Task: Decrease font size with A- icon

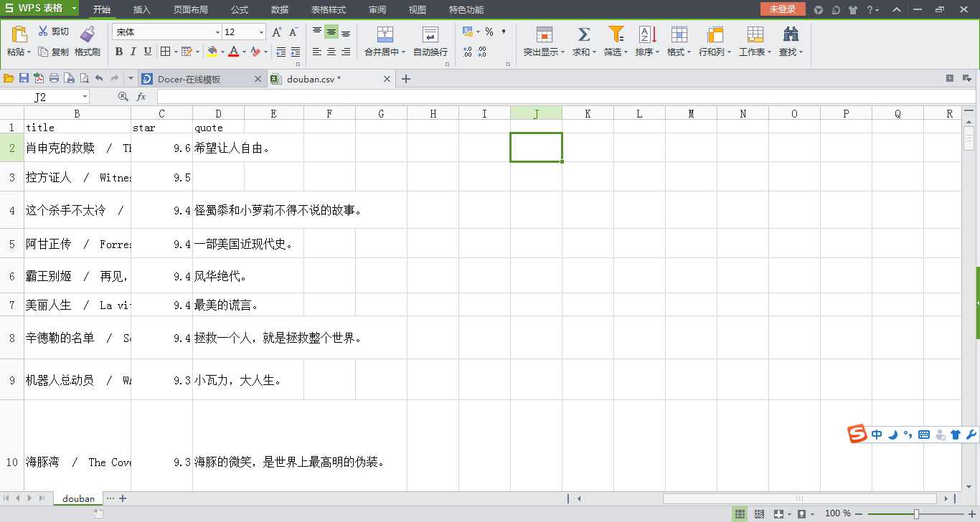Action: (293, 32)
